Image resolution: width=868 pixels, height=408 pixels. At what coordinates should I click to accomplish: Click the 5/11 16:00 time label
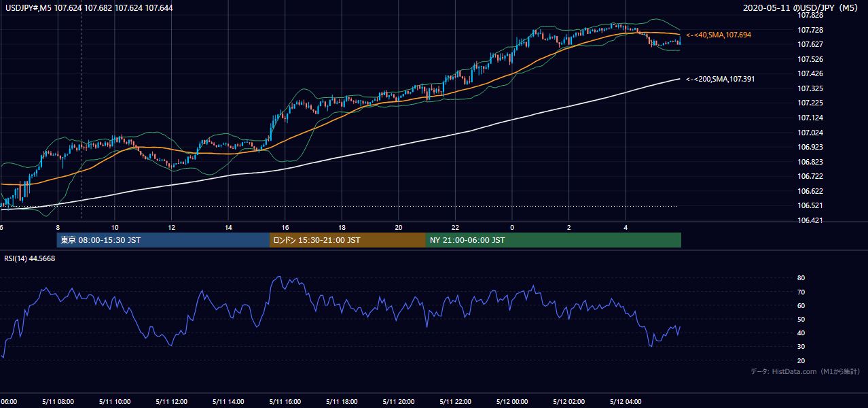285,402
